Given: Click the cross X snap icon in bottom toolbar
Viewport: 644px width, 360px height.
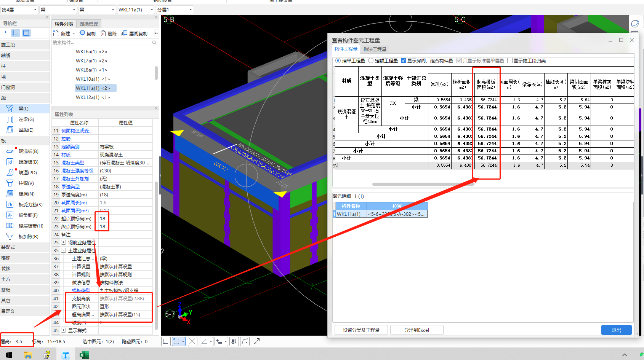Looking at the screenshot, I should (x=192, y=341).
